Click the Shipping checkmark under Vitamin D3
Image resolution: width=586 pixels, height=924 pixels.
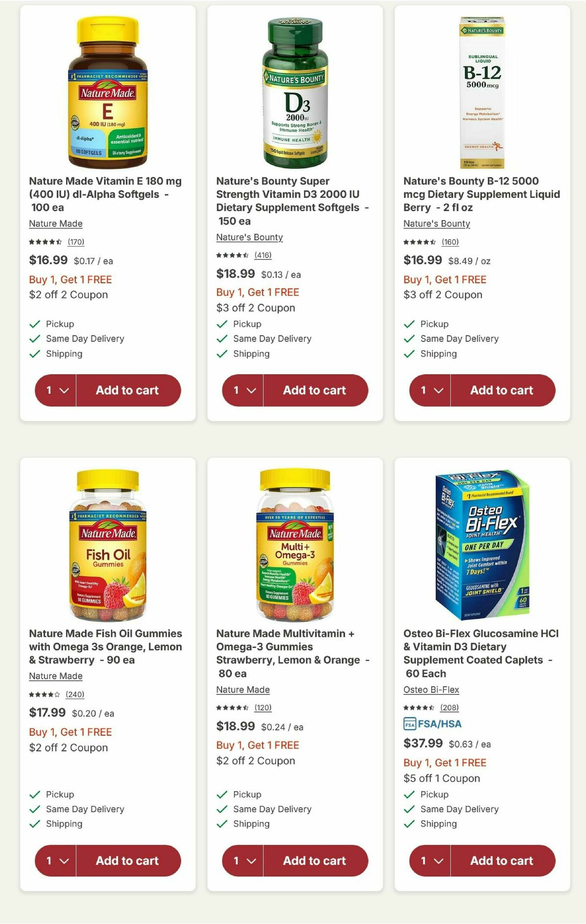pyautogui.click(x=222, y=354)
